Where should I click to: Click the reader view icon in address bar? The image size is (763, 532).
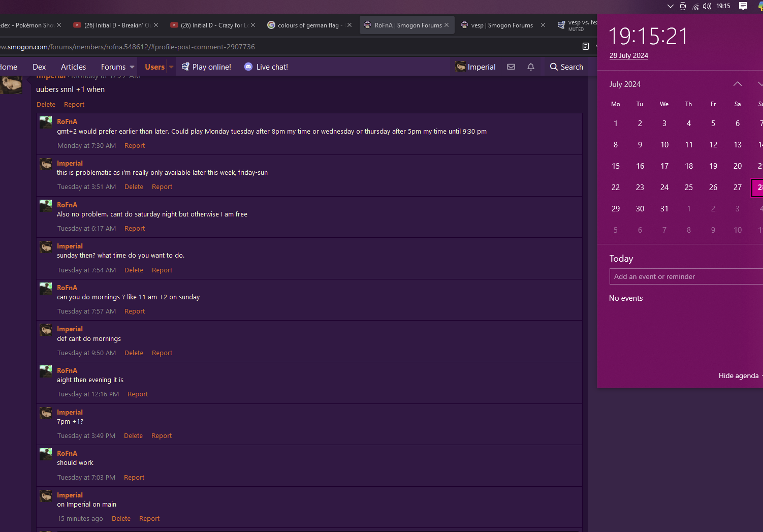click(586, 46)
